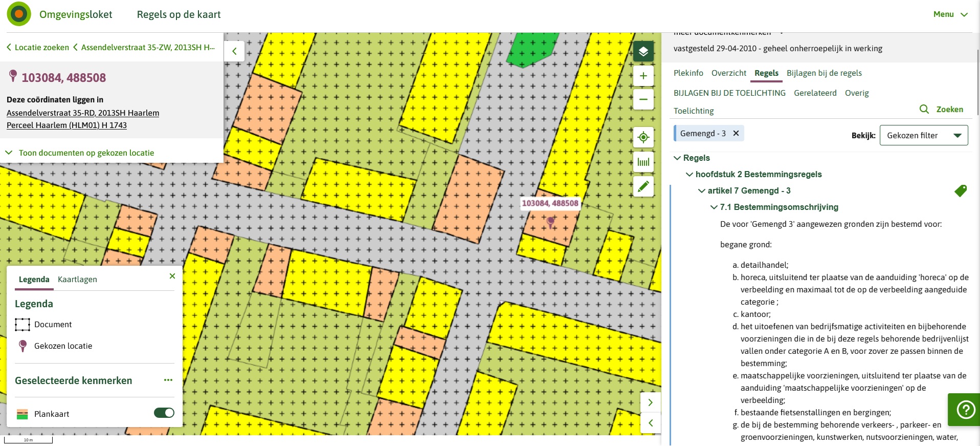Open Perceel Haarlem (HLM01) H 1743 link
The image size is (980, 446).
(66, 125)
